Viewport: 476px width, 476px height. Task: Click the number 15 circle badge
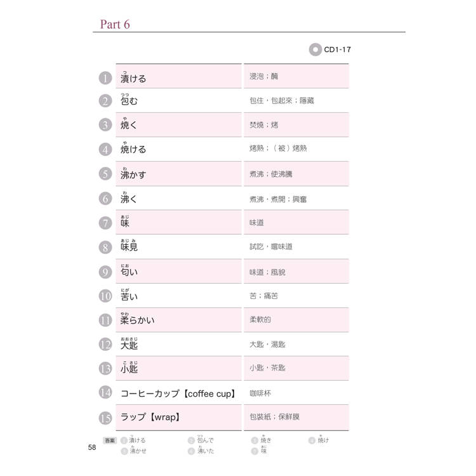click(x=105, y=418)
